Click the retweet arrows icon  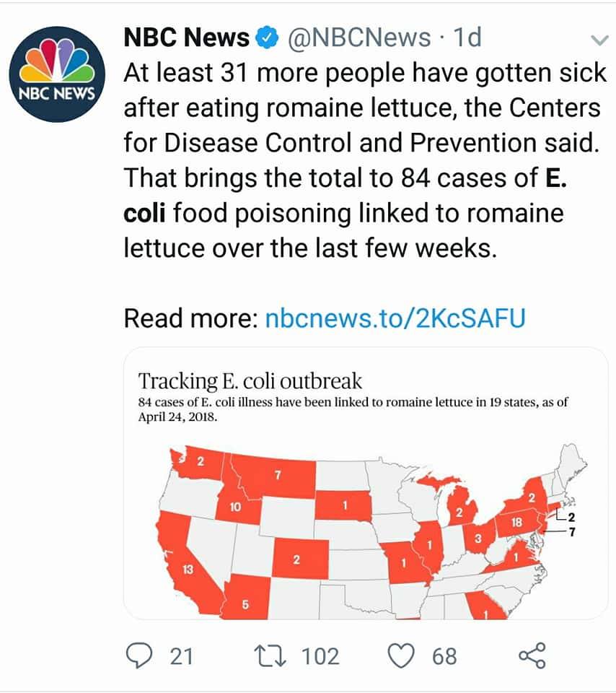270,656
